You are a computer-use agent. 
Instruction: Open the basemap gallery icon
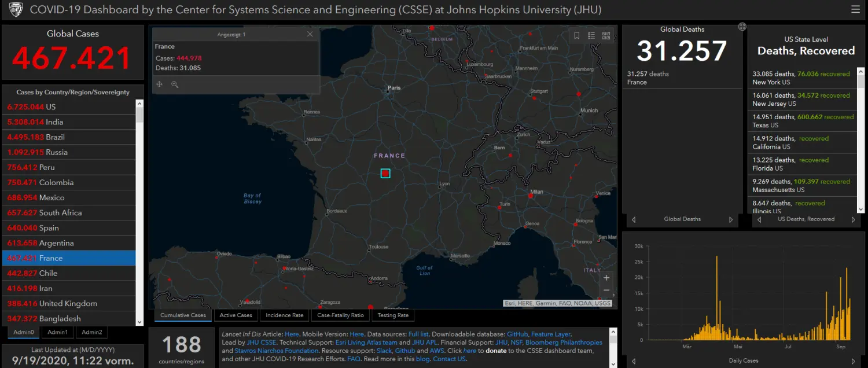point(606,35)
